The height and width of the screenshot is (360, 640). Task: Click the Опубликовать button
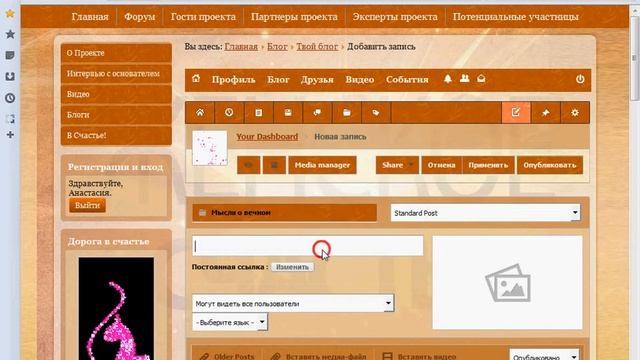pyautogui.click(x=550, y=165)
